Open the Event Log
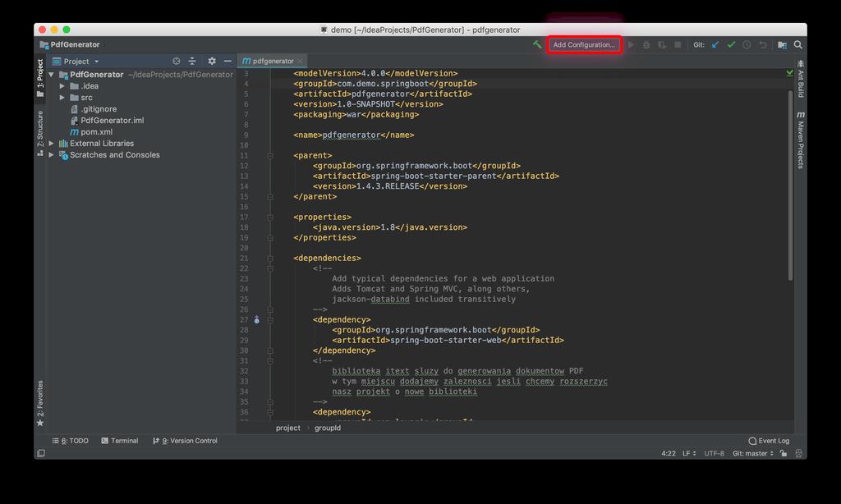Image resolution: width=841 pixels, height=504 pixels. tap(769, 441)
